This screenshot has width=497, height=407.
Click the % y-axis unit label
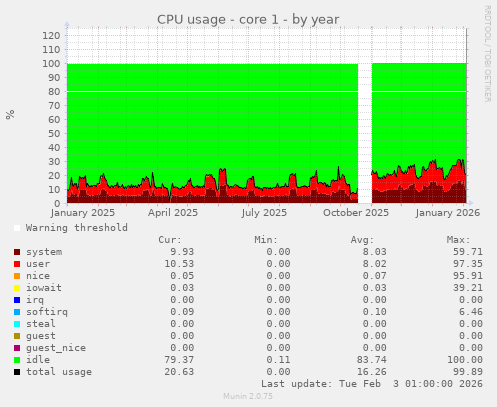[x=10, y=114]
